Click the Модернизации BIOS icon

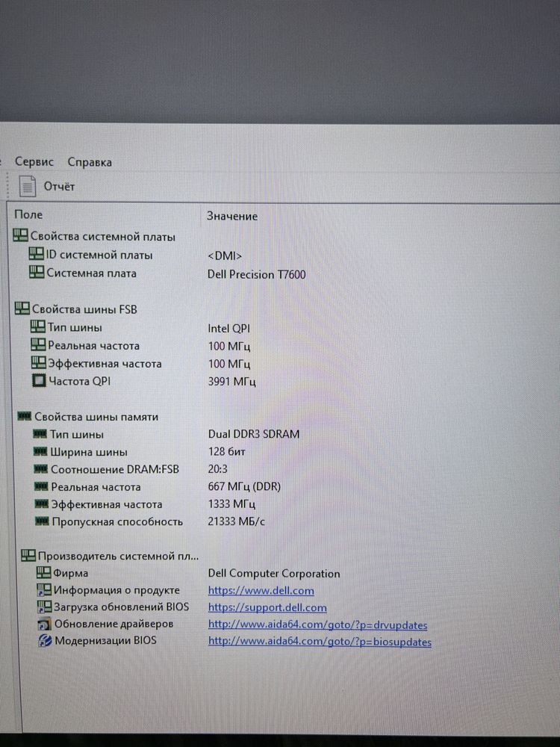[46, 641]
